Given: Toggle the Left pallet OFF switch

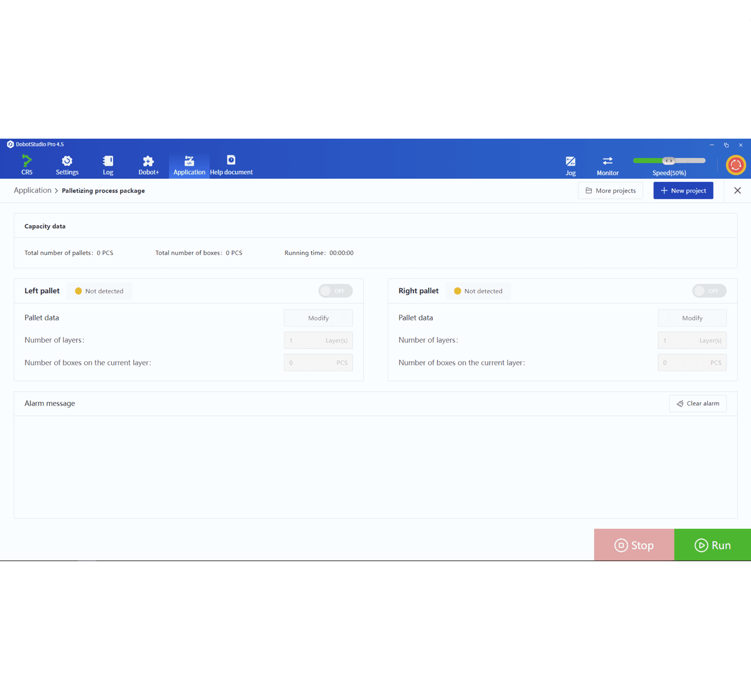Looking at the screenshot, I should [335, 291].
